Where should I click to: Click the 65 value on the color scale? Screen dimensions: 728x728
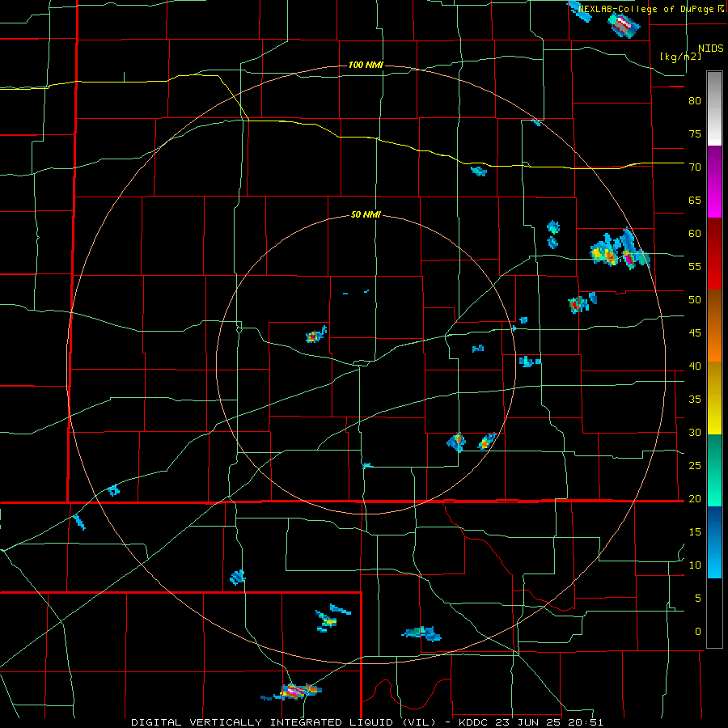tap(695, 200)
